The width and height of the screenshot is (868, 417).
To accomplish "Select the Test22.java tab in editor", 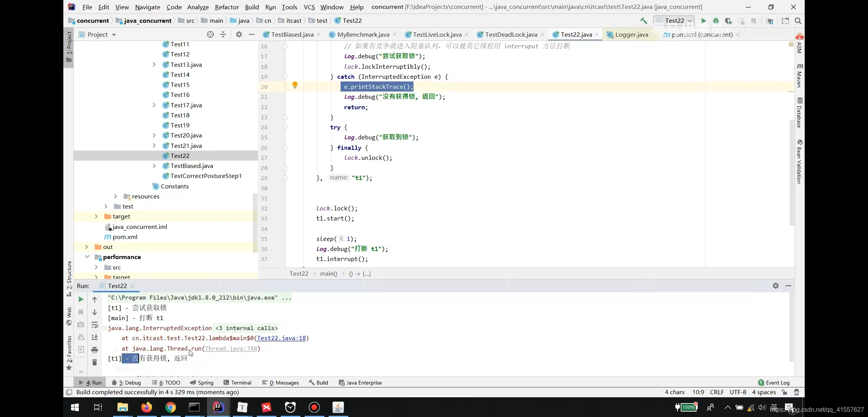I will tap(576, 34).
